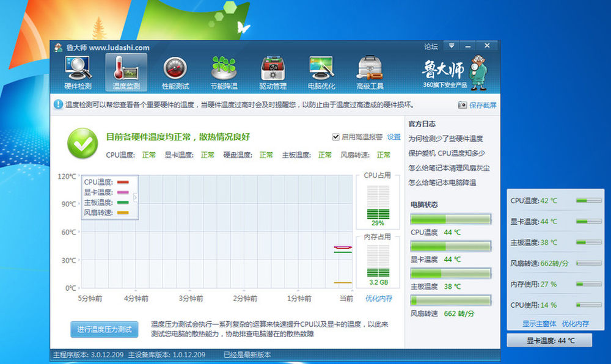Click the Ludashi title bar app icon
The height and width of the screenshot is (364, 611).
point(59,48)
